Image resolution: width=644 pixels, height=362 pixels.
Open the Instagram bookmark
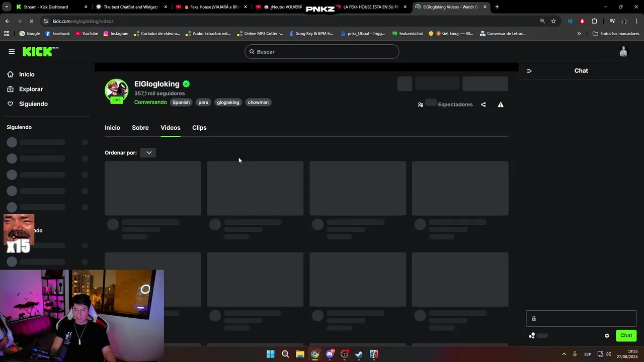click(116, 34)
